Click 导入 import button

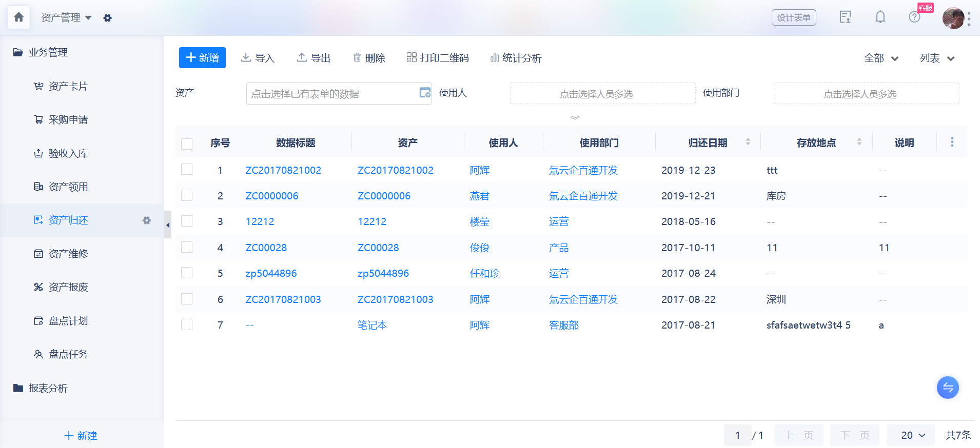click(258, 58)
